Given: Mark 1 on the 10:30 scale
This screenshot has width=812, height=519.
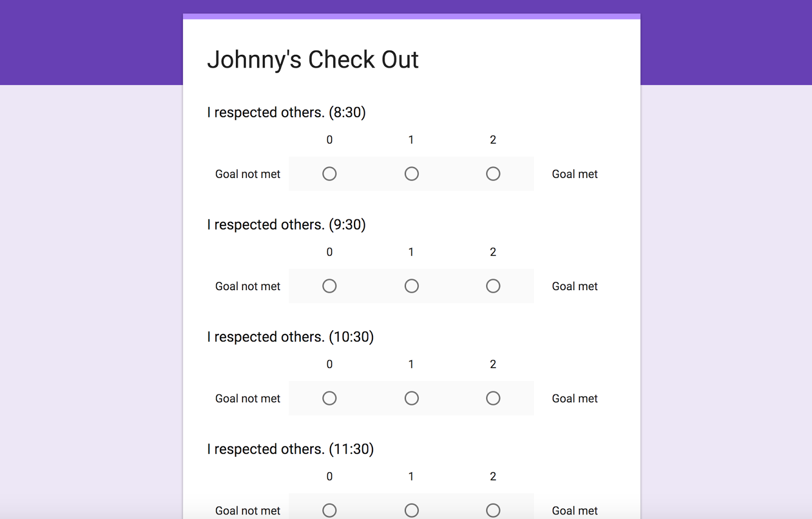Looking at the screenshot, I should click(x=412, y=398).
